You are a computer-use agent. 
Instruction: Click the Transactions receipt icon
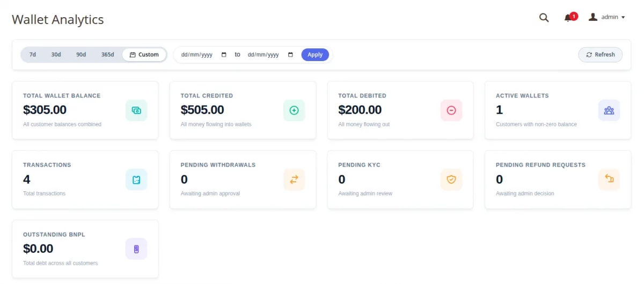tap(136, 180)
